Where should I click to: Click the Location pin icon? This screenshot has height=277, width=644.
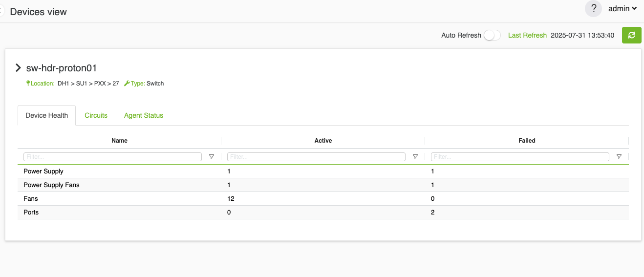click(28, 84)
